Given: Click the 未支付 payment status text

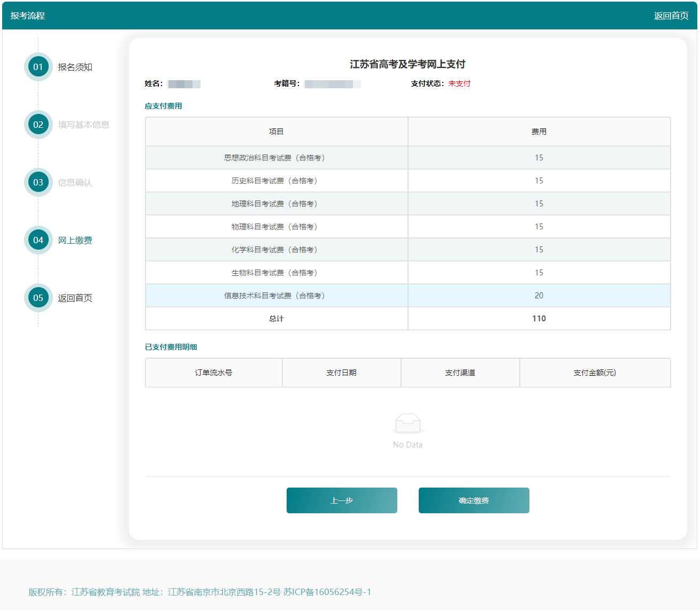Looking at the screenshot, I should coord(459,83).
